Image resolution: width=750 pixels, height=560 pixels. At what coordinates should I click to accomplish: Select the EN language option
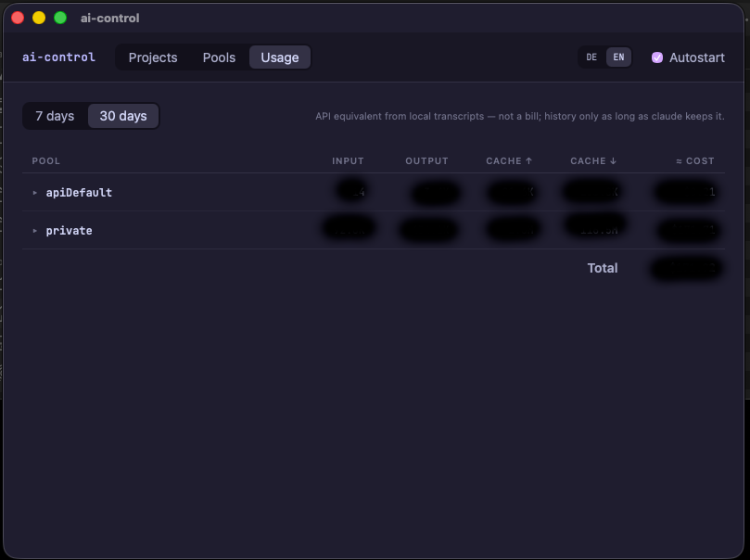pos(618,57)
